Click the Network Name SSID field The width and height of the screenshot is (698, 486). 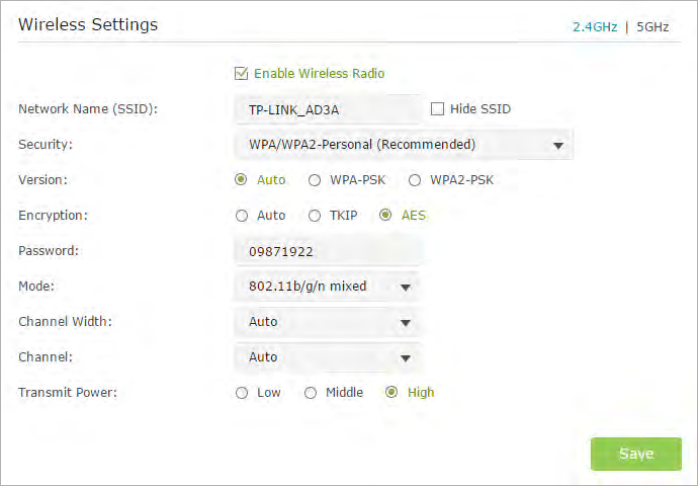click(x=327, y=109)
